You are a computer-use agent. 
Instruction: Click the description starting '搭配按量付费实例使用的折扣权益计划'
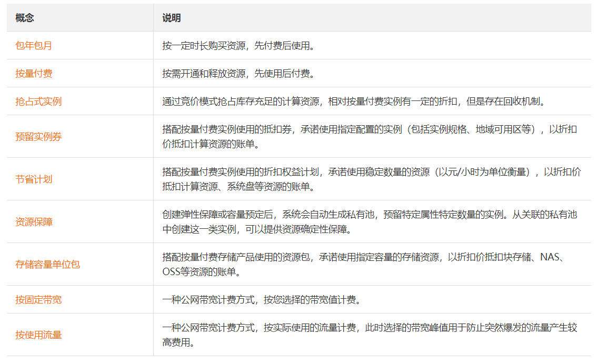coord(372,179)
